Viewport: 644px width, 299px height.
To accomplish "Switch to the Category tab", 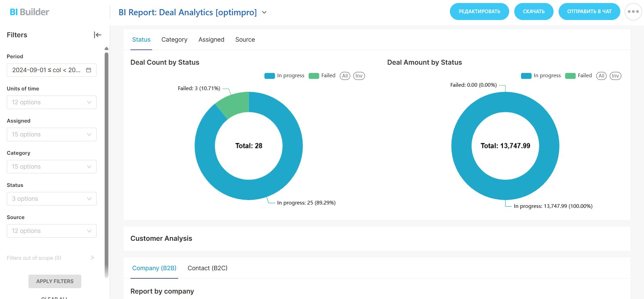I will [x=174, y=40].
